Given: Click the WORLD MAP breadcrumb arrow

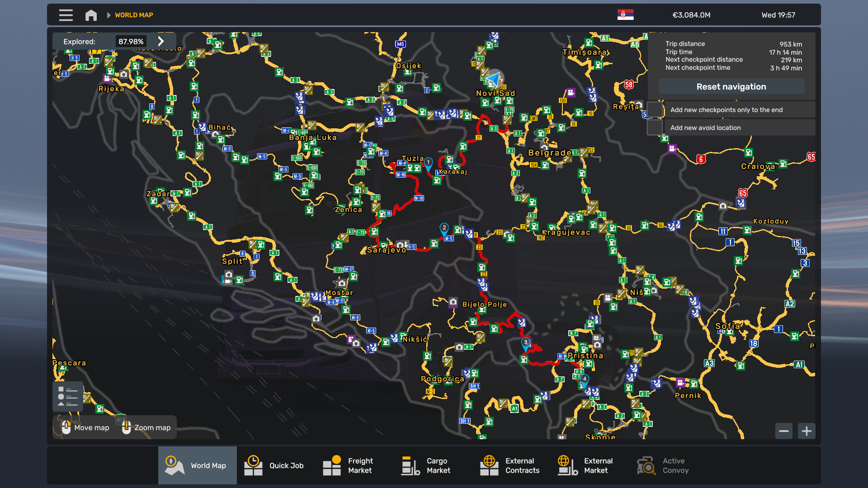Looking at the screenshot, I should click(x=108, y=15).
